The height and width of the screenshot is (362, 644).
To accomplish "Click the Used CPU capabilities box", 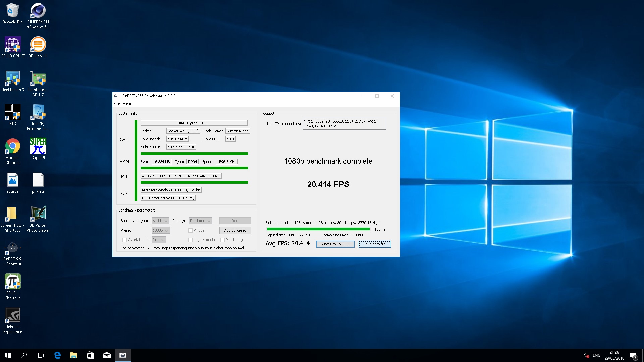I will (344, 124).
